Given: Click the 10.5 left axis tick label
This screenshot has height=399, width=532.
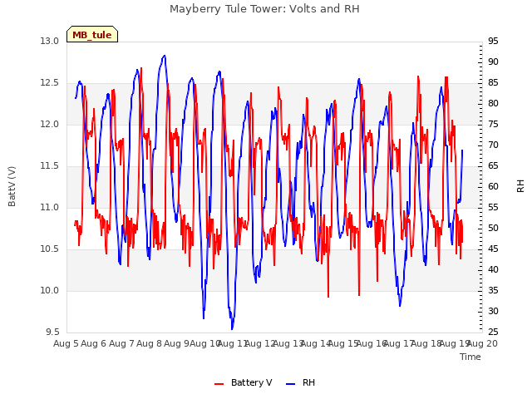Looking at the screenshot, I should pyautogui.click(x=49, y=249).
